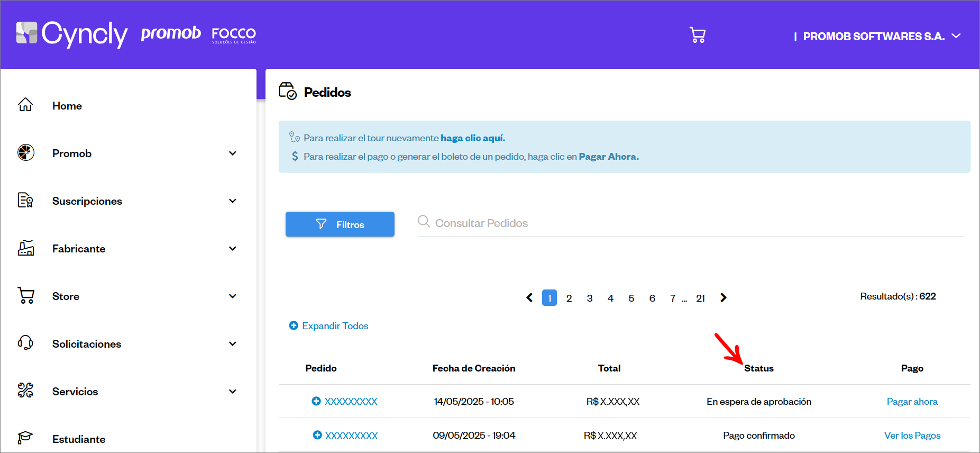Viewport: 980px width, 453px height.
Task: Click the Estudiante graduation cap icon
Action: tap(25, 438)
